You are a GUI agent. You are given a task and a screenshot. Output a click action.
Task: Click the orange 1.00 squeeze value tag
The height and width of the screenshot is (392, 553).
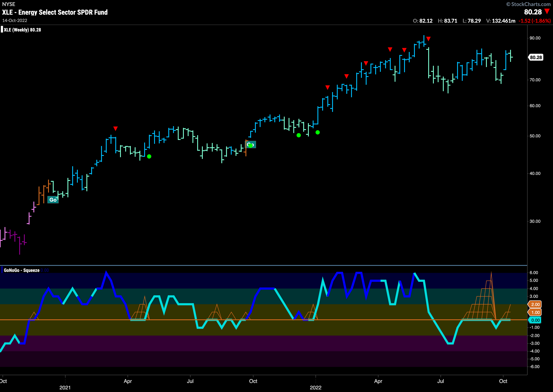coord(535,312)
